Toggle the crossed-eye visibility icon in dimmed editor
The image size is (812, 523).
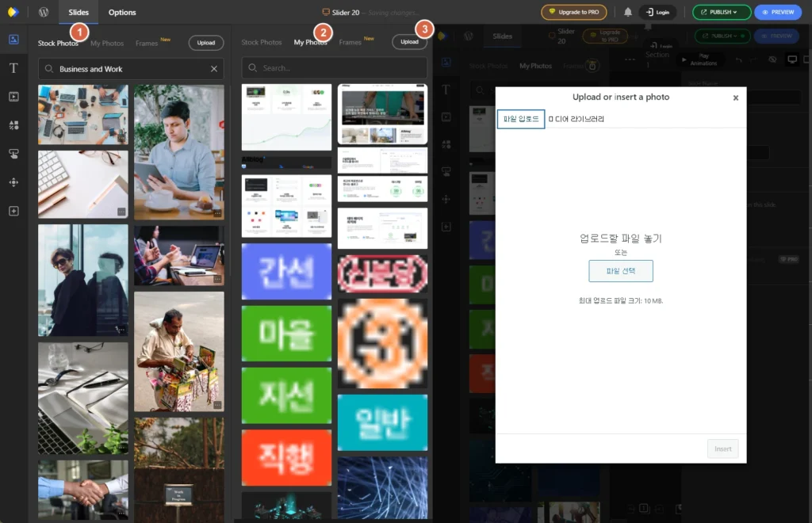click(772, 59)
